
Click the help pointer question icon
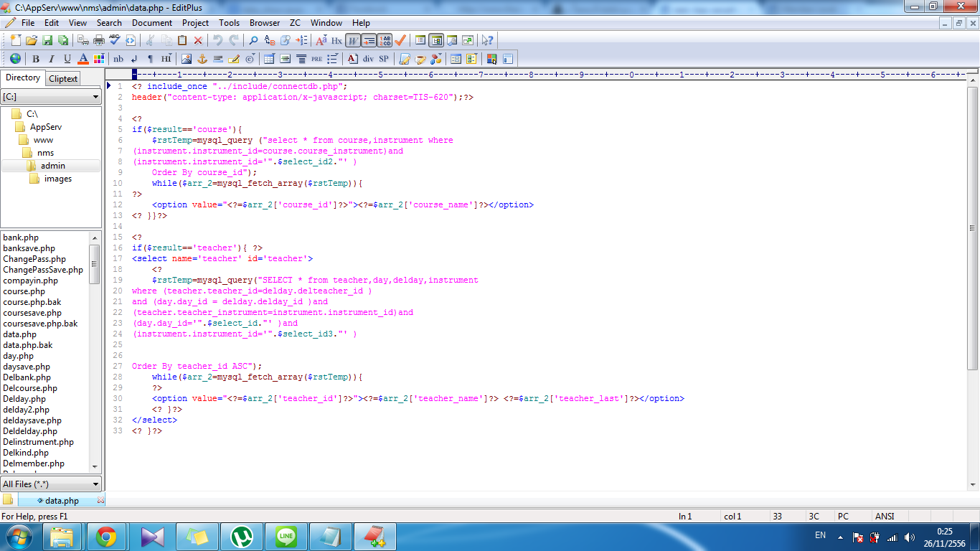click(x=488, y=40)
